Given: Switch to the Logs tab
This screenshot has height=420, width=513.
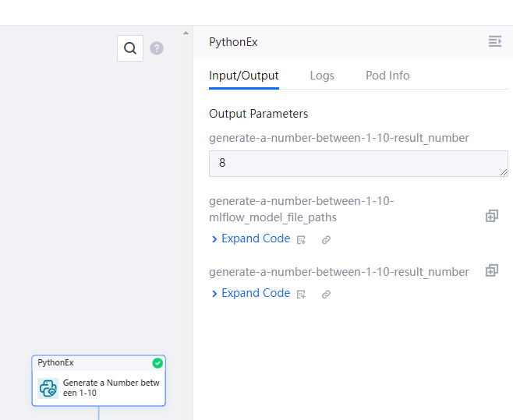Looking at the screenshot, I should point(322,76).
